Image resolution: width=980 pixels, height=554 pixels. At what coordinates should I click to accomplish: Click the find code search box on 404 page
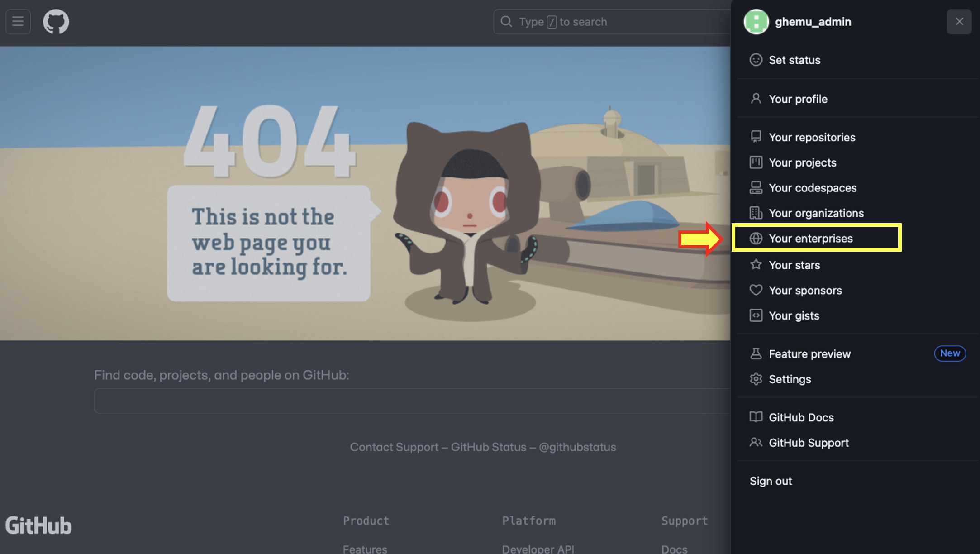point(412,401)
